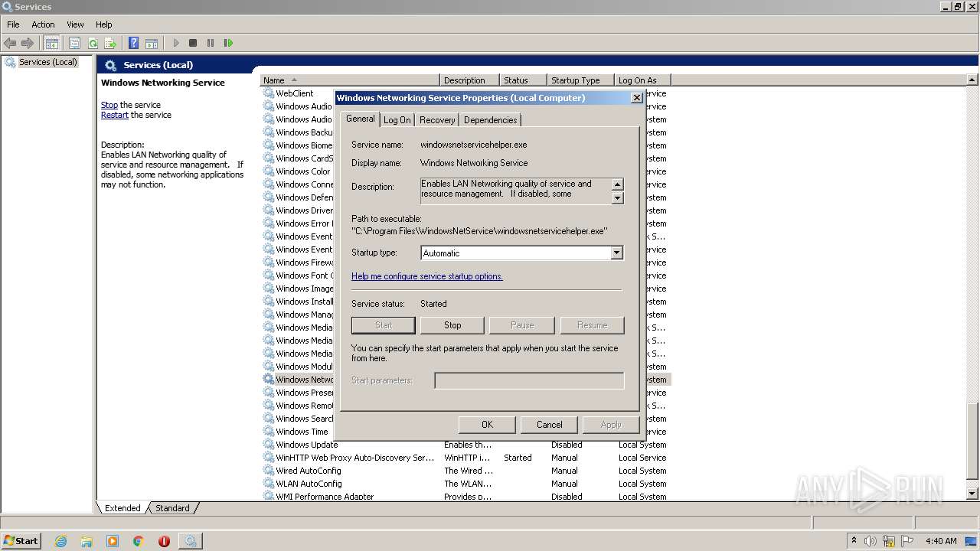Click Help me configure service startup options

427,276
